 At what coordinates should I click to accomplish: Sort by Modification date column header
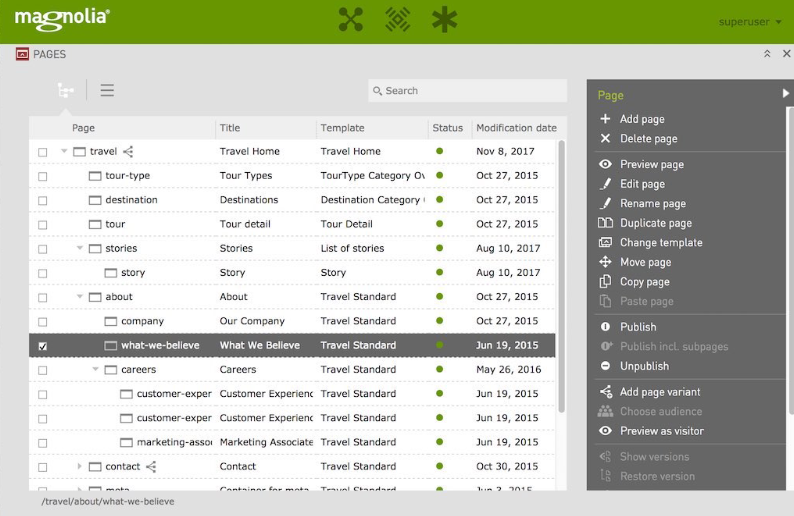point(516,128)
